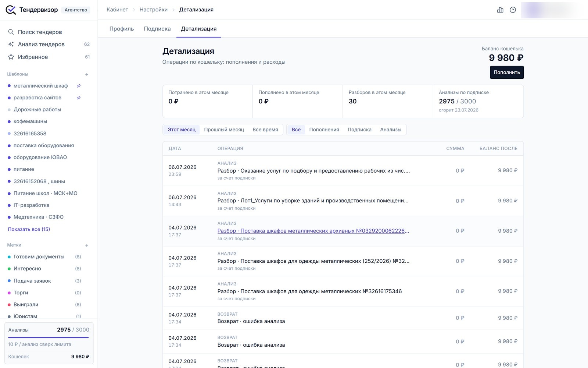Add a new label with Метки plus icon
The height and width of the screenshot is (368, 588).
tap(87, 245)
